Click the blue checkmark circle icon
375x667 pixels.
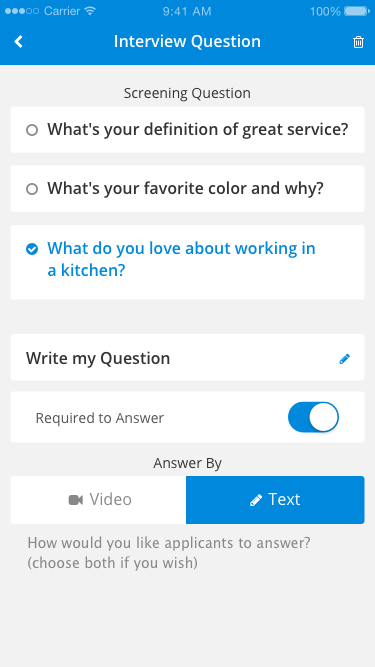(32, 249)
